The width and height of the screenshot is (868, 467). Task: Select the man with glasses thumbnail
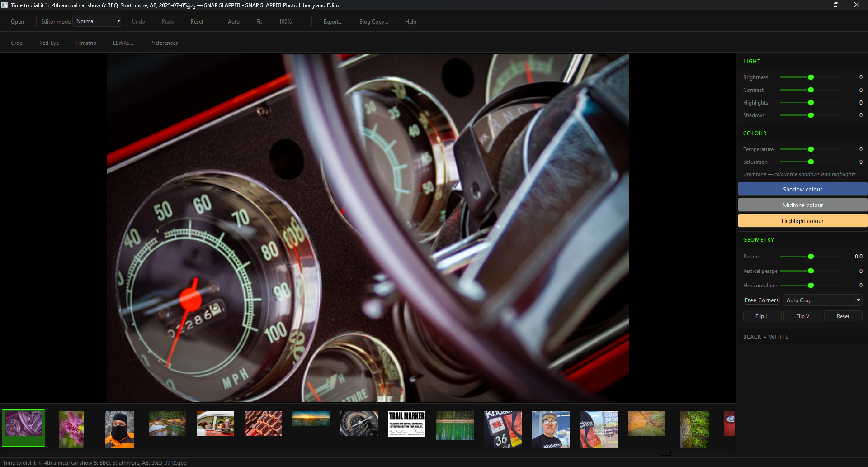click(x=551, y=429)
